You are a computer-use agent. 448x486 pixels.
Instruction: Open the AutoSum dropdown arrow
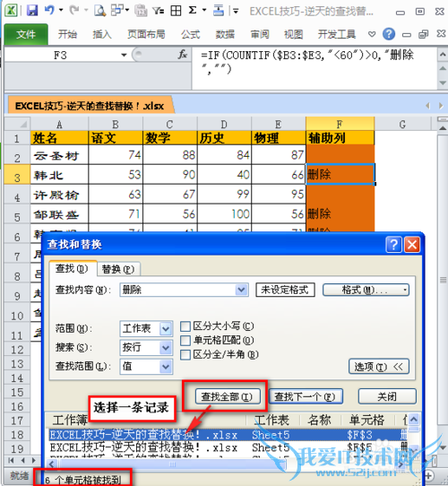tap(204, 10)
